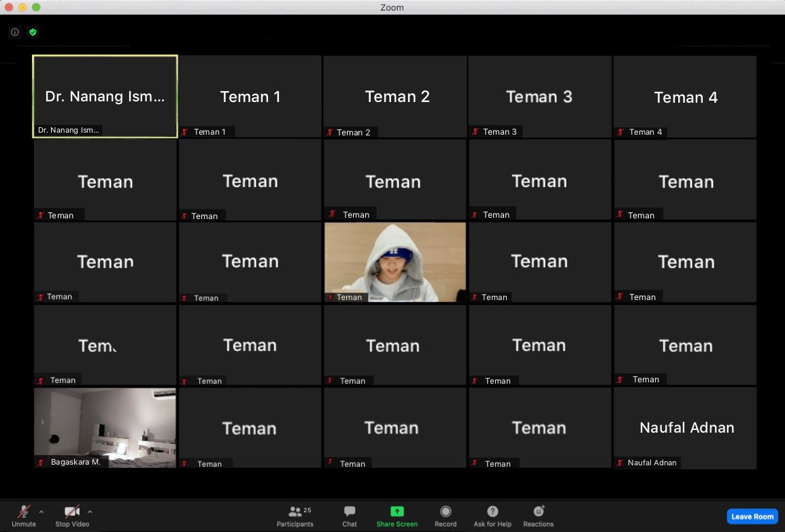Select the Teman 4 participant tile
The image size is (785, 532).
click(x=685, y=96)
